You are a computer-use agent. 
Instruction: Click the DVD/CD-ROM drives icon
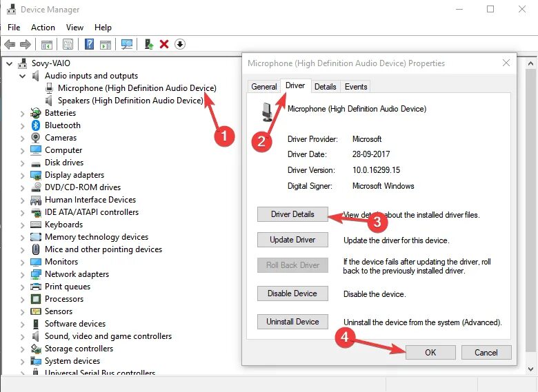(36, 187)
